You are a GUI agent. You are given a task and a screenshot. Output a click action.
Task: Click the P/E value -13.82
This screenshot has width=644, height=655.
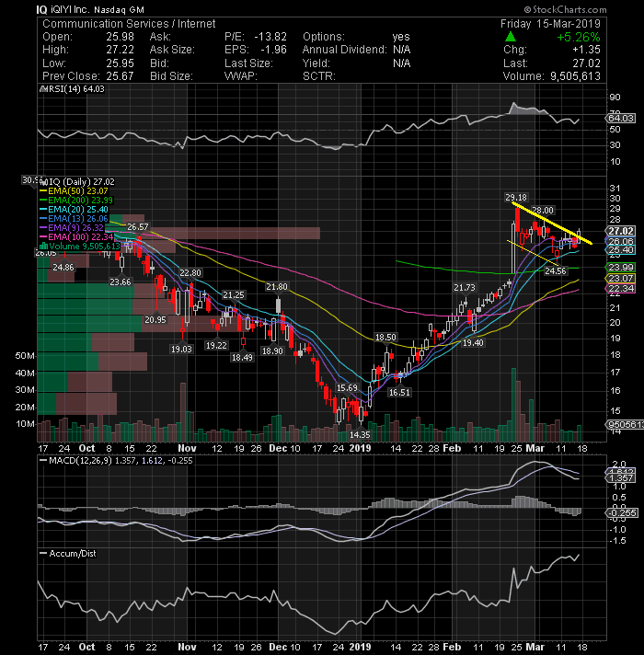point(270,37)
